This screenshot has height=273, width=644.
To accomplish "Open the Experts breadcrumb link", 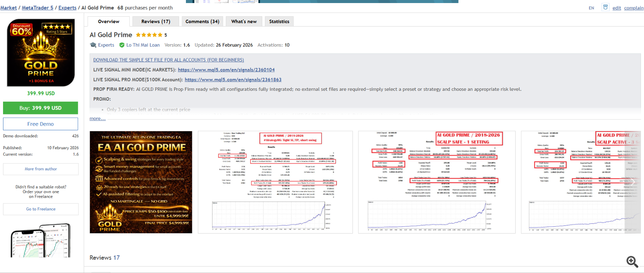I will (x=67, y=8).
